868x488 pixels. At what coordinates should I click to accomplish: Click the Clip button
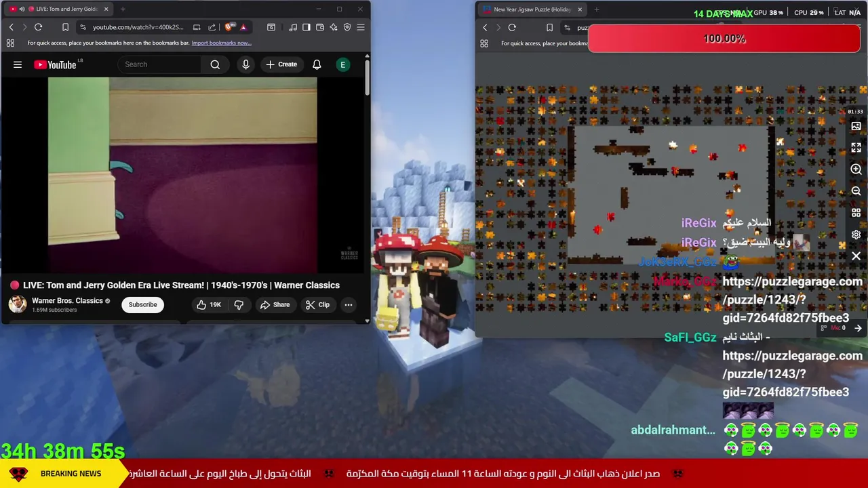pos(317,305)
